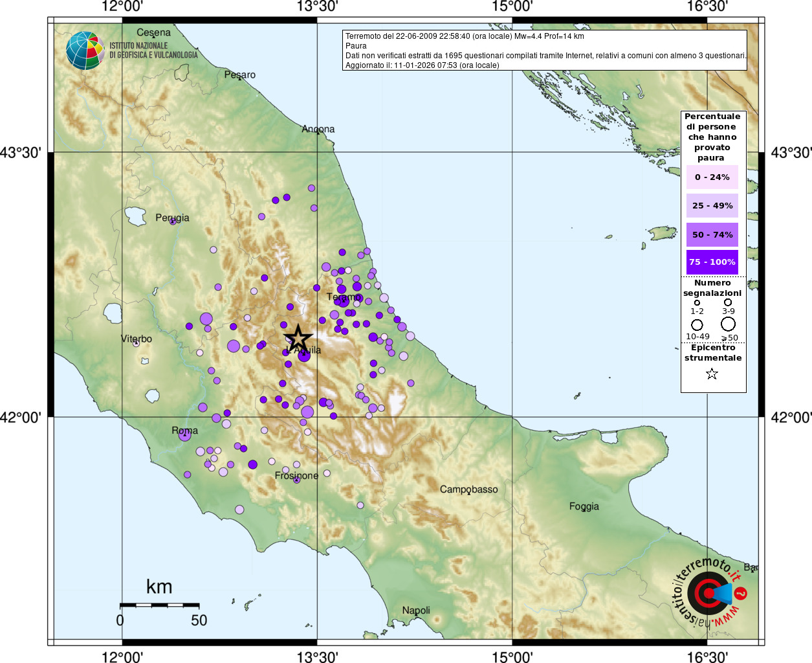
Task: Click the 'Terremoto del 22-06-2009' header line
Action: click(x=465, y=36)
